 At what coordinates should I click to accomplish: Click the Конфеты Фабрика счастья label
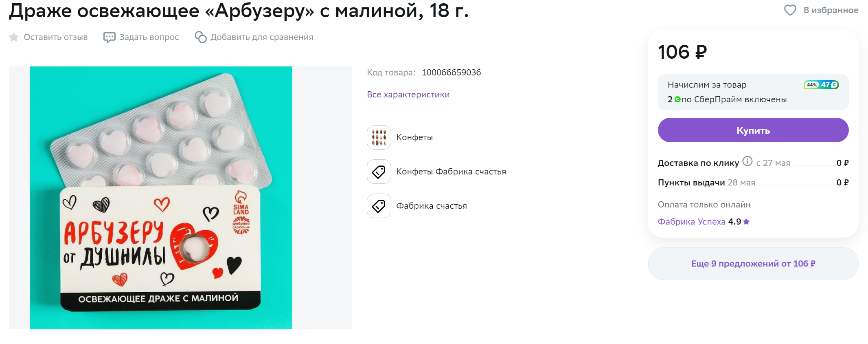pos(451,172)
